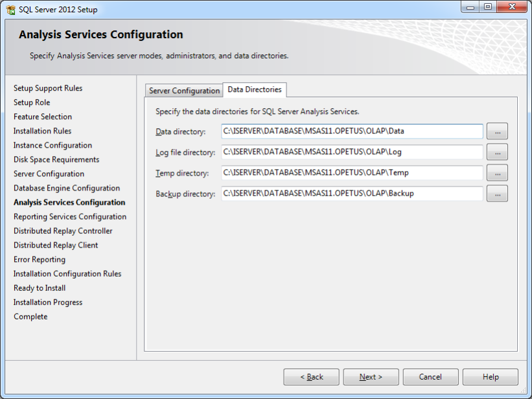Image resolution: width=532 pixels, height=399 pixels.
Task: Click the Backup directory label
Action: coord(185,194)
